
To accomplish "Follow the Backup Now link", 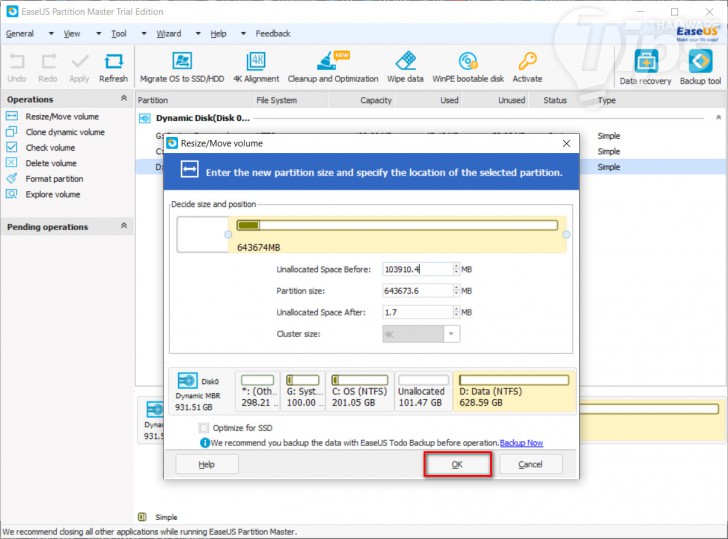I will pyautogui.click(x=521, y=443).
